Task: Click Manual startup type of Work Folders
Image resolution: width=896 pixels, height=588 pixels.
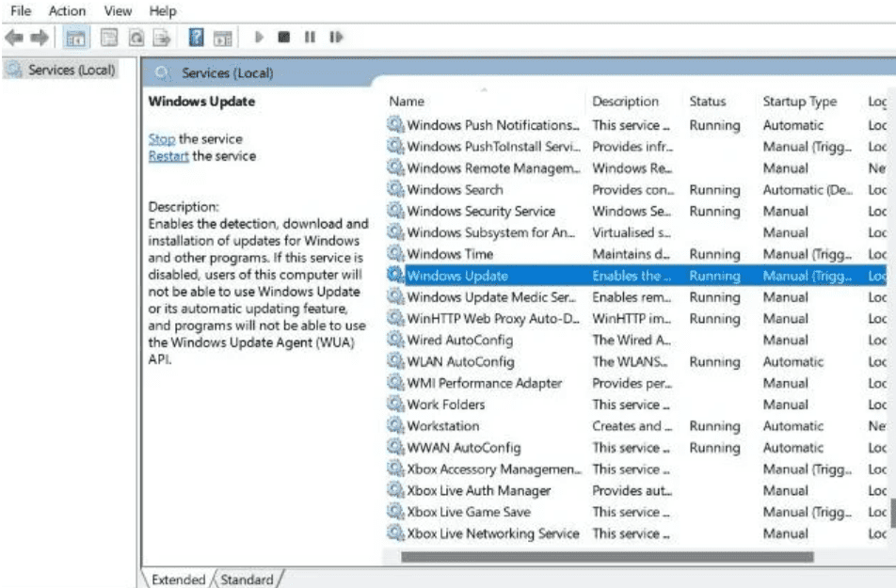Action: (786, 405)
